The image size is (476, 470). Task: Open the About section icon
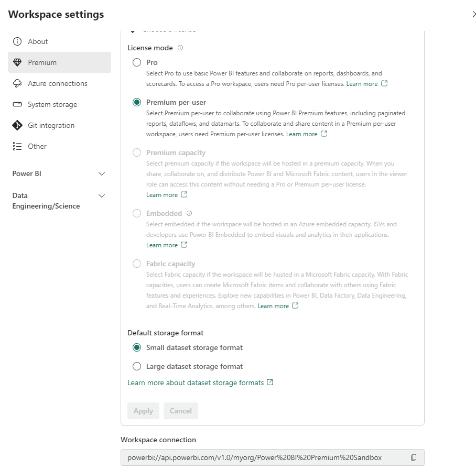[18, 41]
